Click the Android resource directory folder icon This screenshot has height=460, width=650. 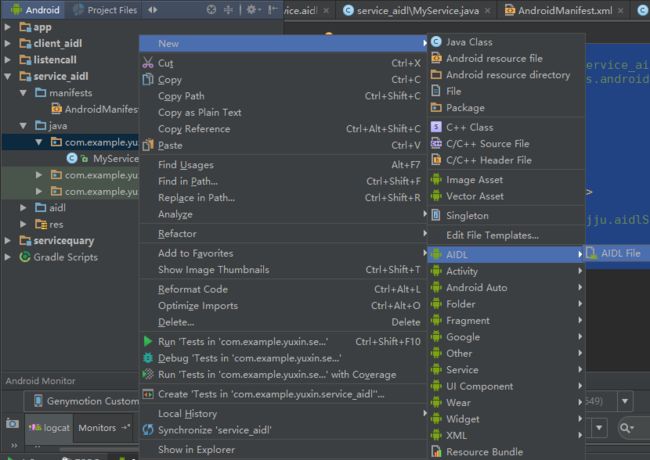click(436, 75)
